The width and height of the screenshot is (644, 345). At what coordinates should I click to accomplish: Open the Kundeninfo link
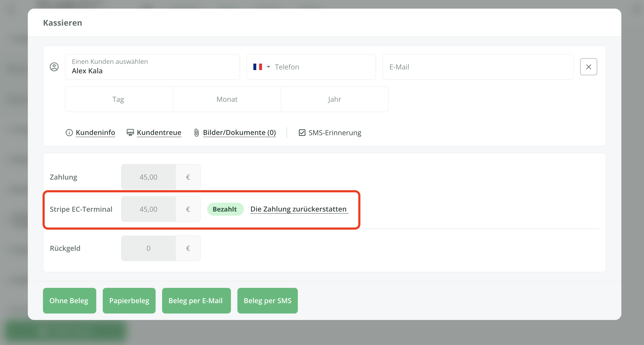click(95, 133)
